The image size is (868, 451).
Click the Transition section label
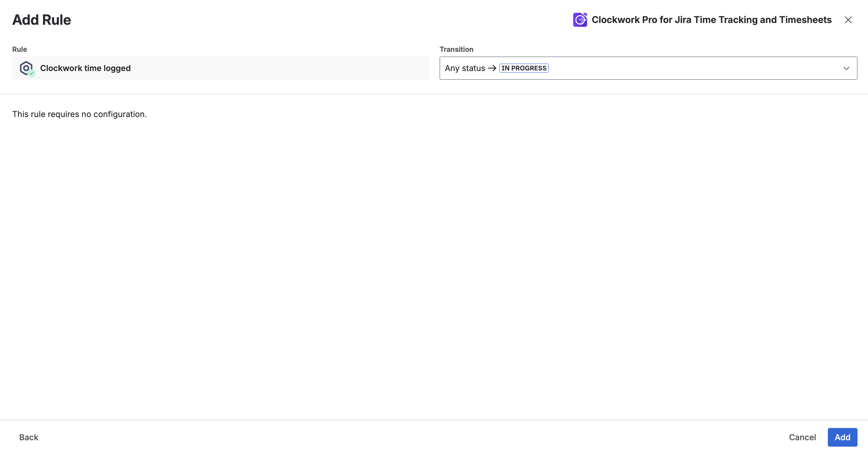tap(456, 49)
